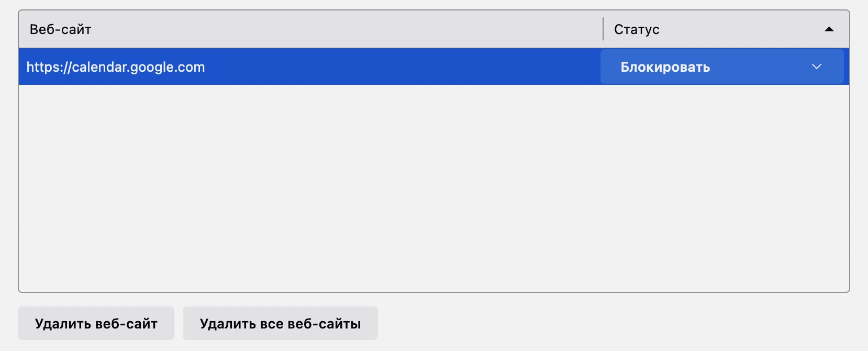Click the Блокировать label text in the status cell
This screenshot has height=351, width=868.
(665, 67)
